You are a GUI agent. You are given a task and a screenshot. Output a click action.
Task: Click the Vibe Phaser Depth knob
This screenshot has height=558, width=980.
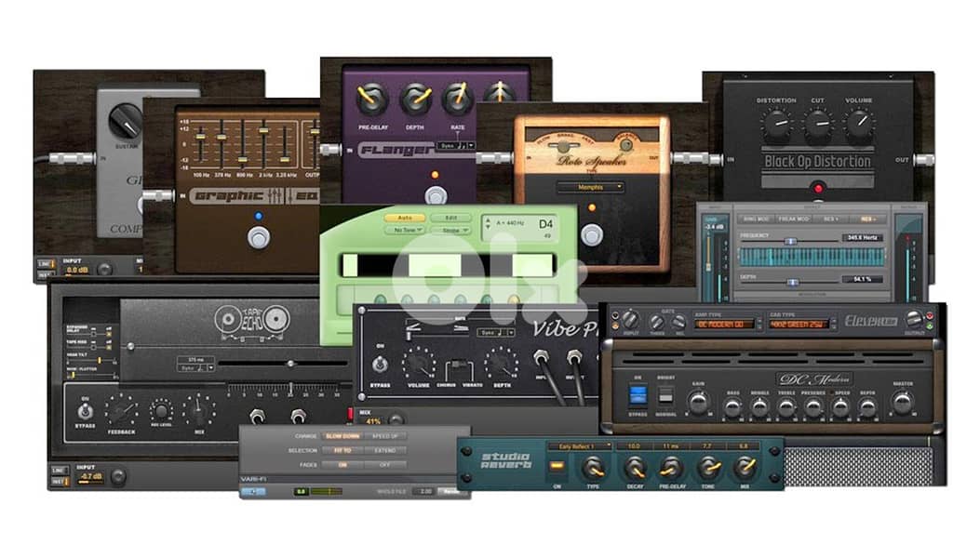point(502,364)
